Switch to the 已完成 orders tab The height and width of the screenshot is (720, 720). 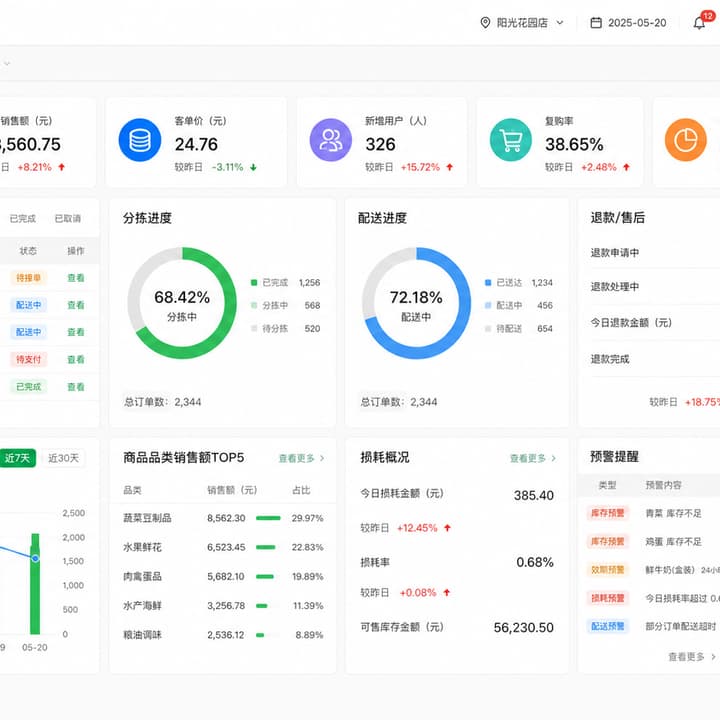tap(23, 219)
